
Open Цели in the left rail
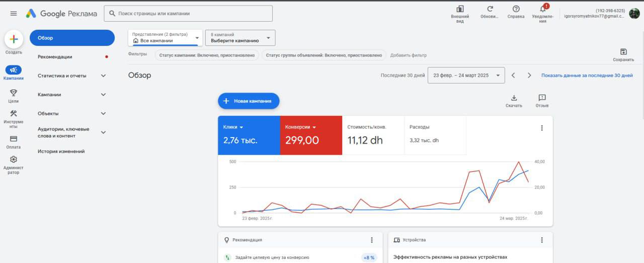(14, 96)
